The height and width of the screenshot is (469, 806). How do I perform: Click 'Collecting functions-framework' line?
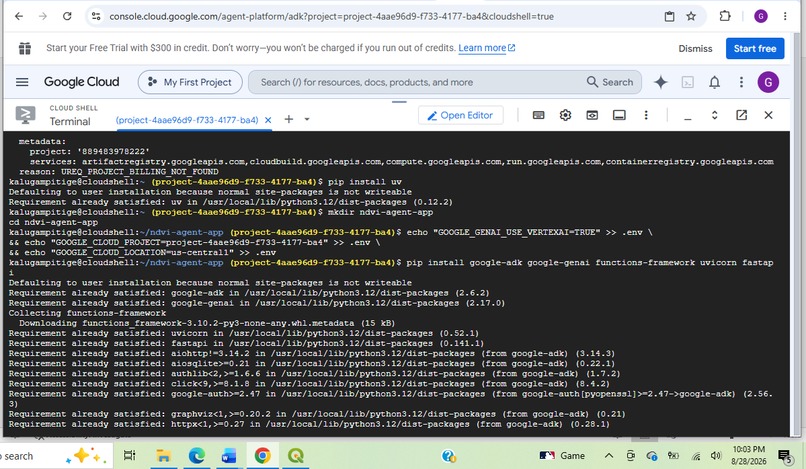[x=87, y=313]
